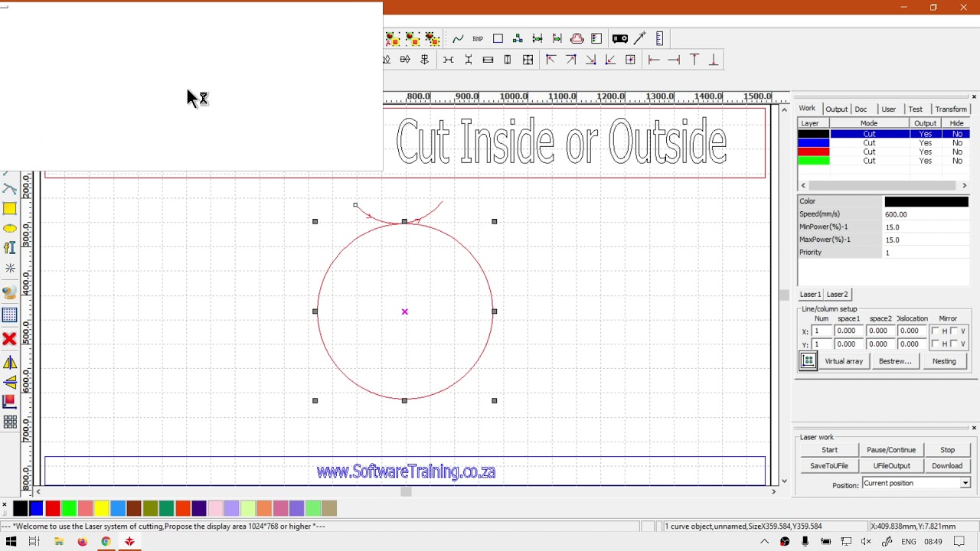Click the SaveToUFile button
Screen dimensions: 980x551
[829, 466]
